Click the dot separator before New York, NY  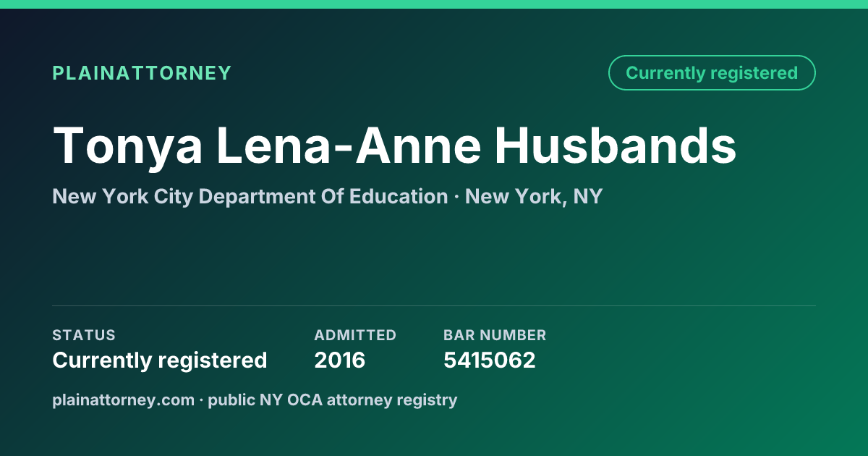pos(456,198)
